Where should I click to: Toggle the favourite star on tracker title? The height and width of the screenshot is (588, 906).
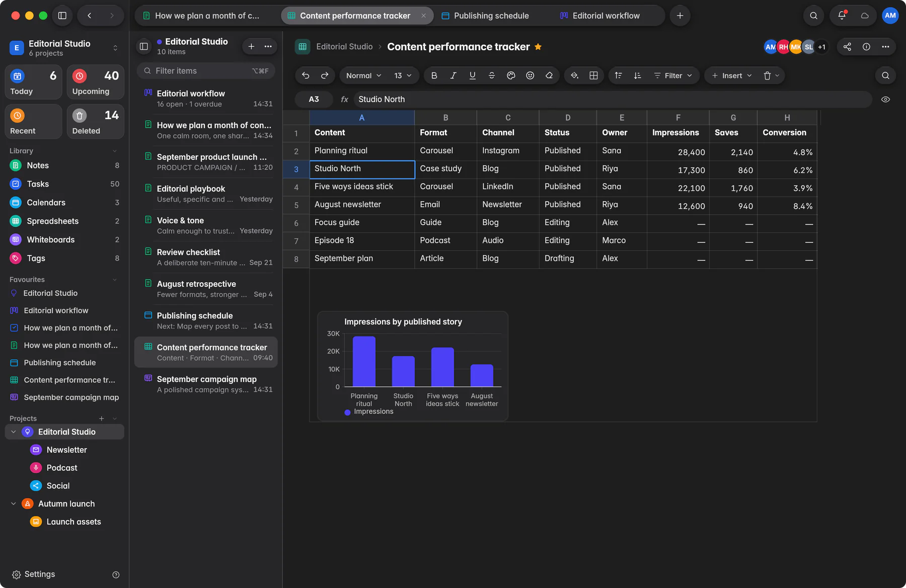click(538, 47)
